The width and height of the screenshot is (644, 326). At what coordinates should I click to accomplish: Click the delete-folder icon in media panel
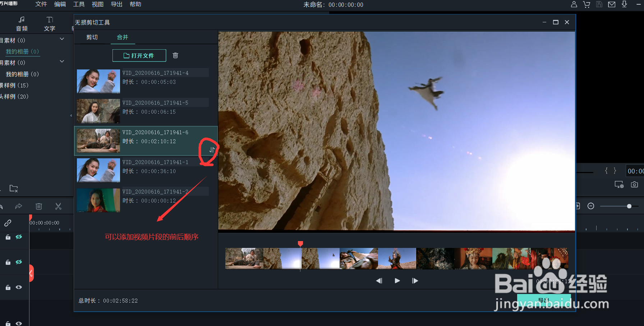(x=14, y=188)
